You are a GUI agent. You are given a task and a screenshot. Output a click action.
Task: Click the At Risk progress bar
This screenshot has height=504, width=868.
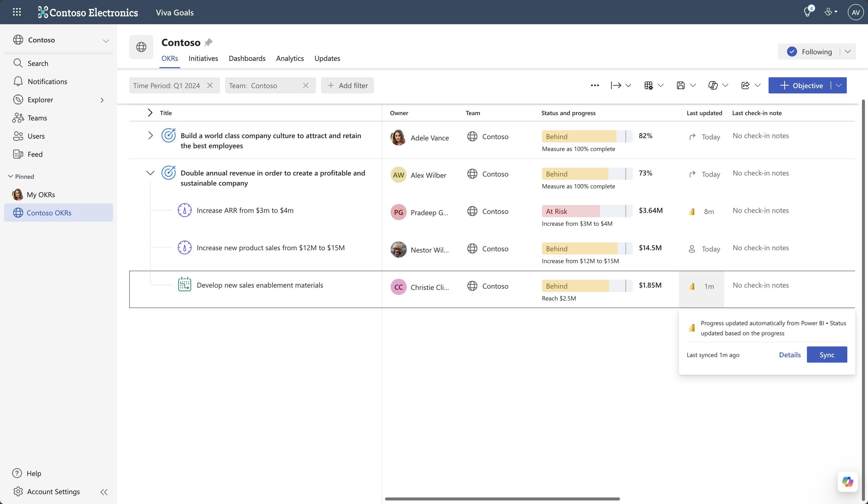coord(587,211)
